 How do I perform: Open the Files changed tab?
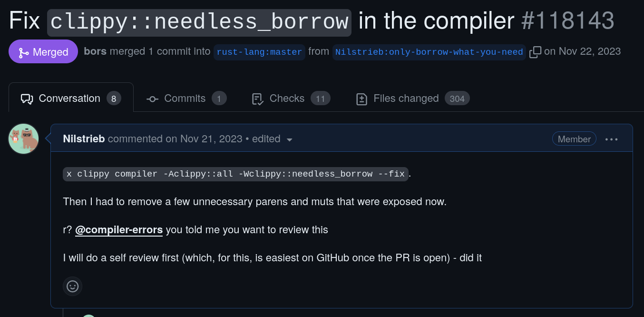pyautogui.click(x=406, y=99)
